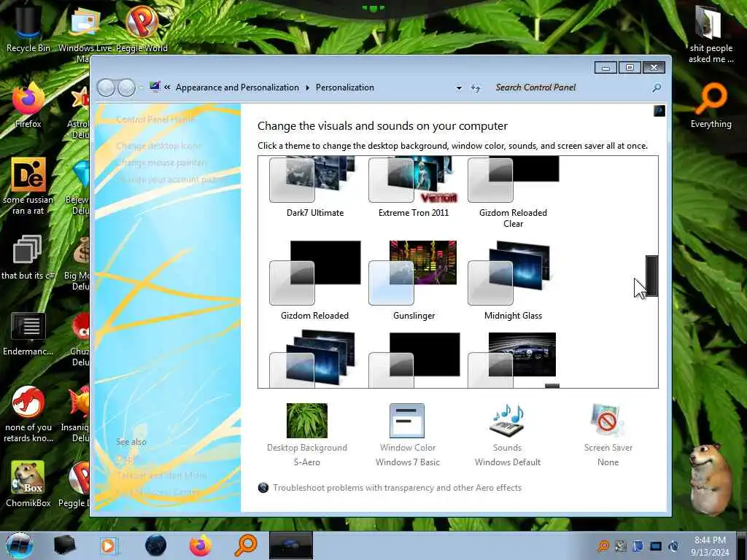This screenshot has height=560, width=747.
Task: Expand breadcrumb arrow after Appearance and Personalization
Action: (x=307, y=87)
